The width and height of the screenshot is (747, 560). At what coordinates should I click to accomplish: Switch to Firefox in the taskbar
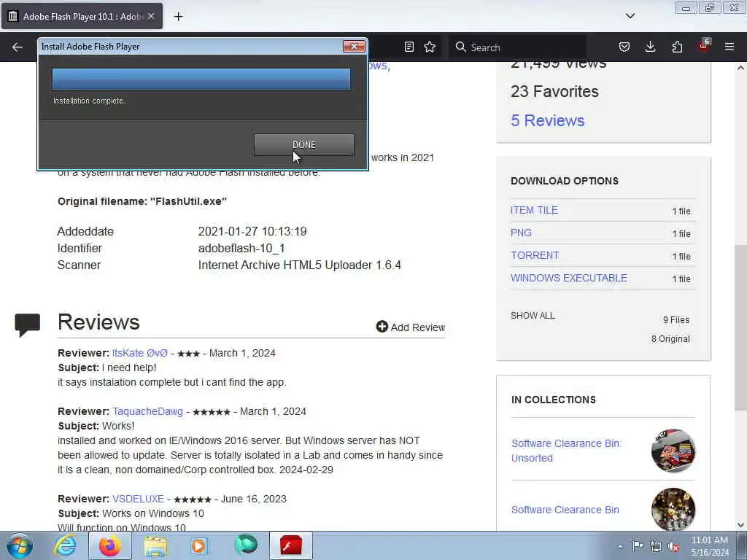click(x=109, y=545)
